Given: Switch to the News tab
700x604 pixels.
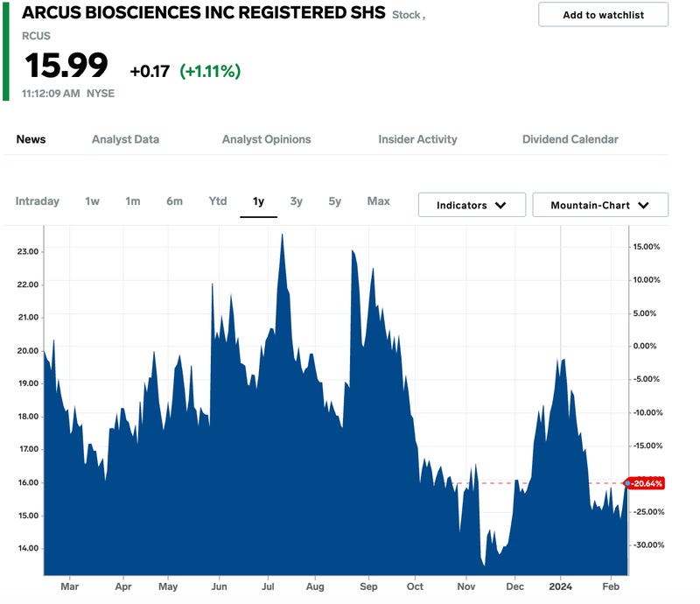Looking at the screenshot, I should (x=31, y=139).
